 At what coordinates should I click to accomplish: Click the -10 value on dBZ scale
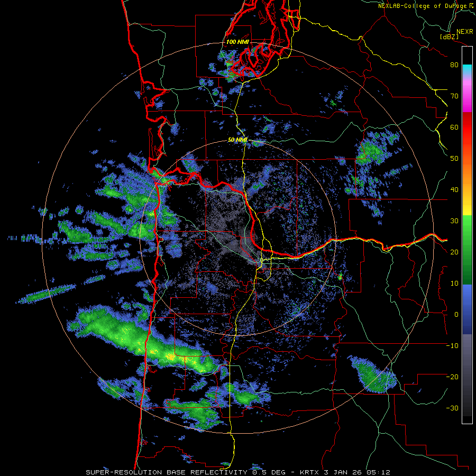point(452,346)
